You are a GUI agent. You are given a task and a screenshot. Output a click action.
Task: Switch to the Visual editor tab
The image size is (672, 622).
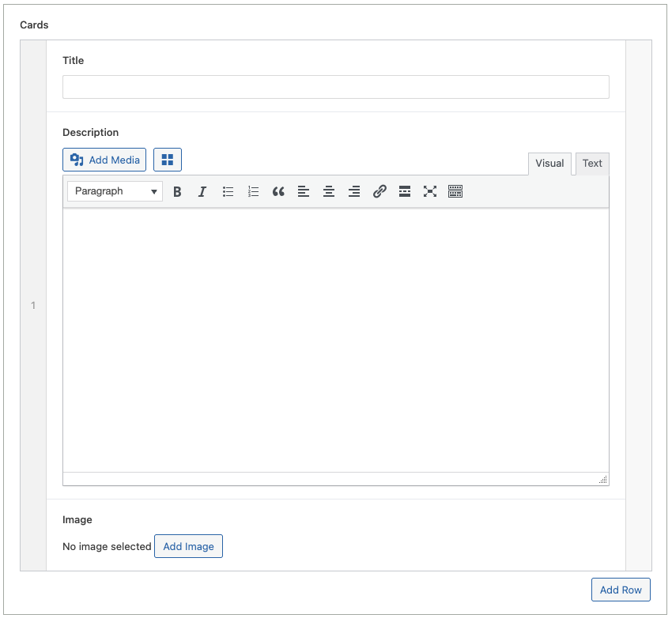pyautogui.click(x=549, y=164)
